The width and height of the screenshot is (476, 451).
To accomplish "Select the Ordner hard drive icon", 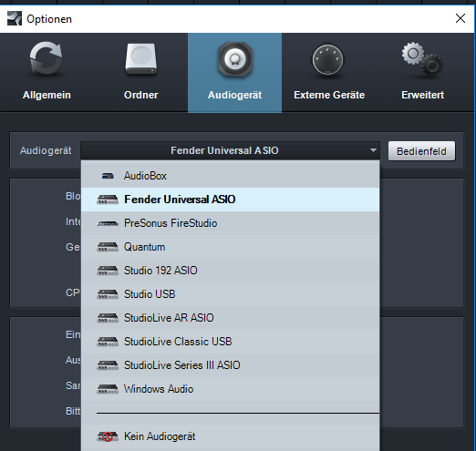I will (141, 59).
